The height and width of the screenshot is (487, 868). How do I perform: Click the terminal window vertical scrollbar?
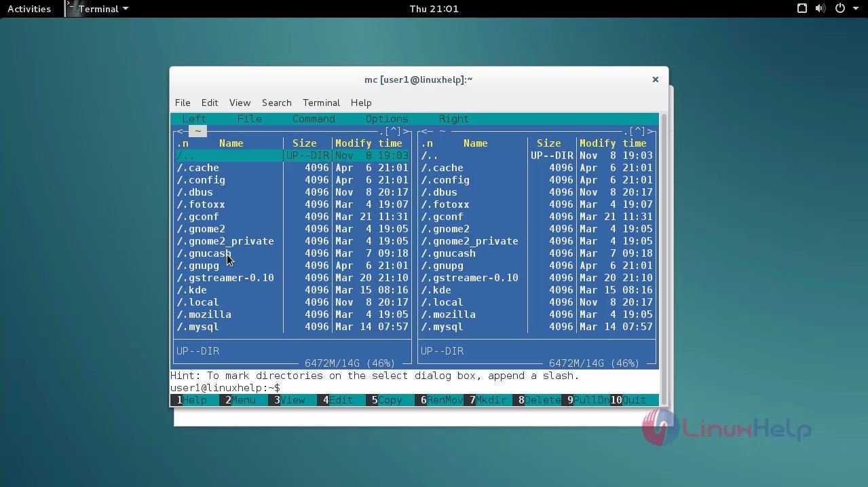[x=664, y=258]
